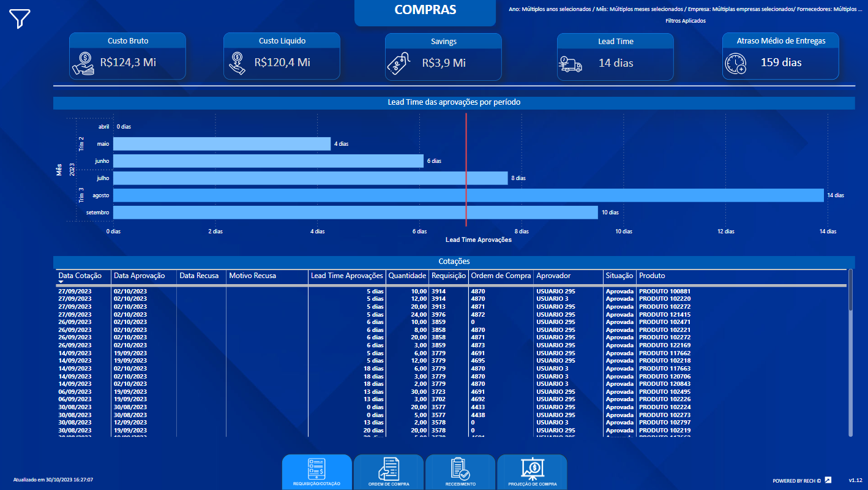The image size is (868, 490).
Task: Sort by Lead Time Aprovações column header
Action: point(347,276)
